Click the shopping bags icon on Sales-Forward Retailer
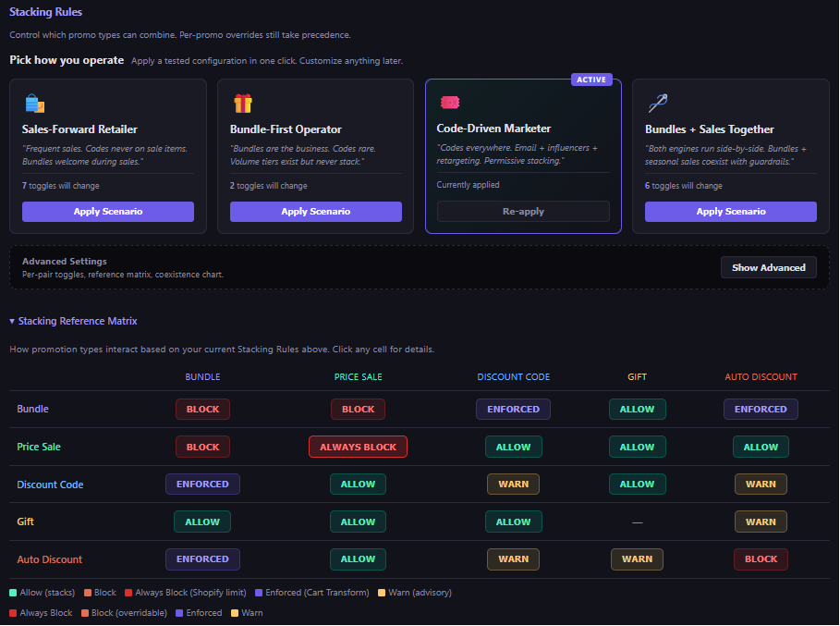Screen dimensions: 840x626 coord(35,104)
